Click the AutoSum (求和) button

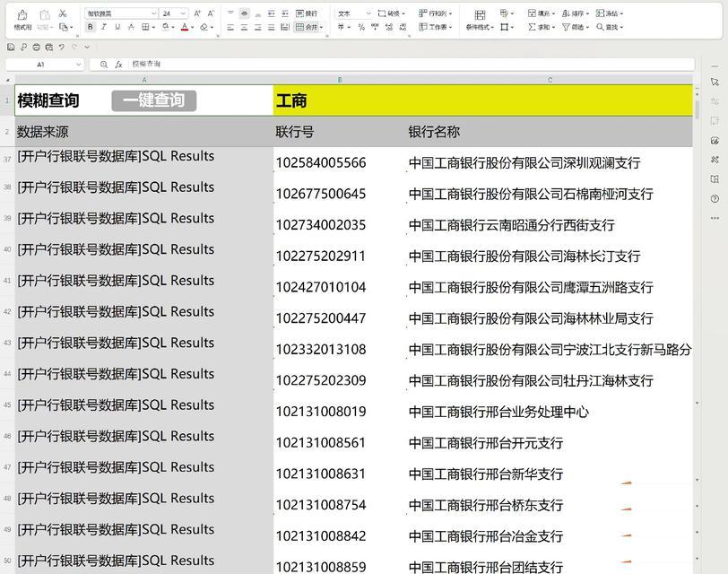click(x=542, y=27)
